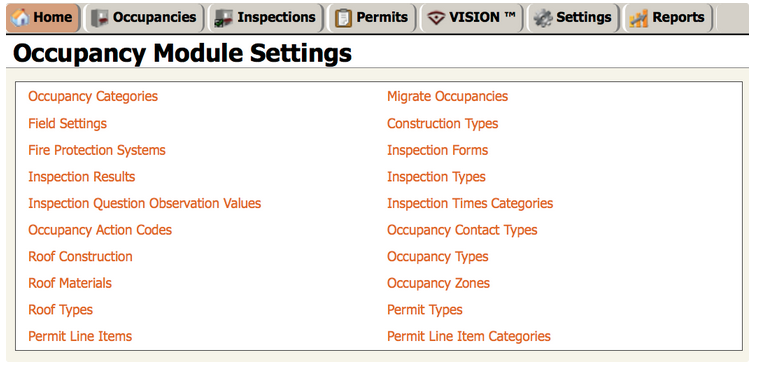This screenshot has width=758, height=370.
Task: Open the Occupancy Categories link
Action: 93,96
